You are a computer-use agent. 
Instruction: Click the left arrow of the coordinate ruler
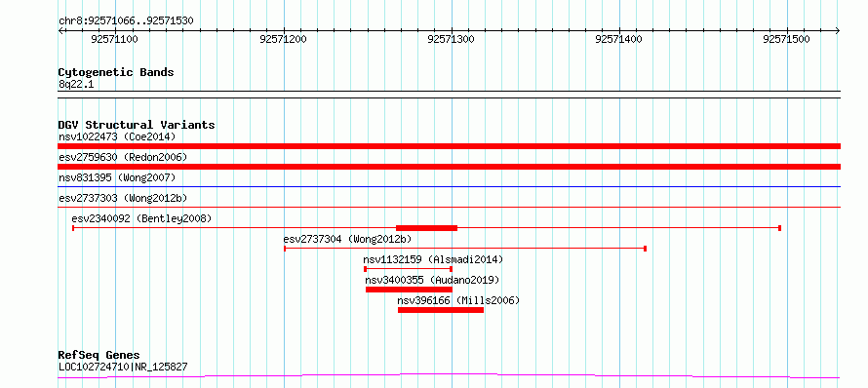60,30
